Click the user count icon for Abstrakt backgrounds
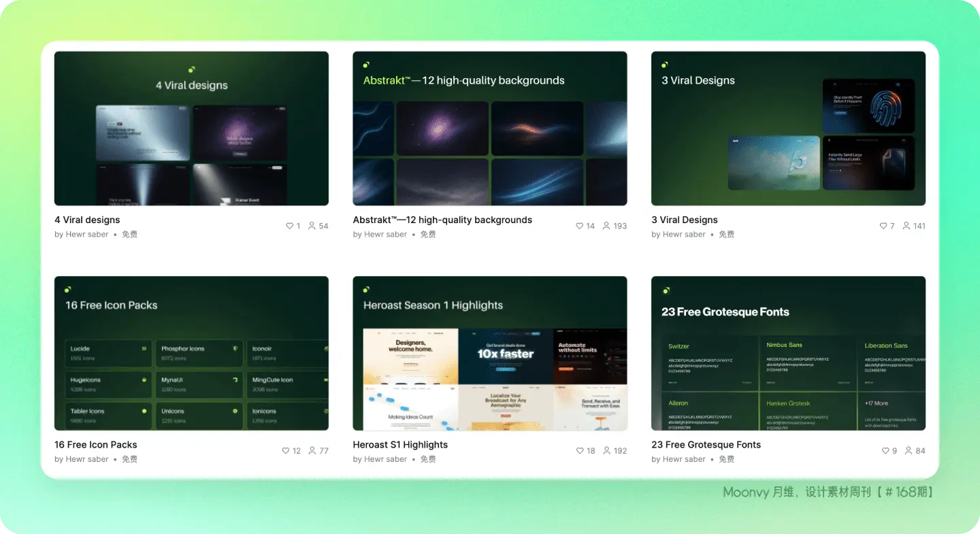 pos(606,226)
